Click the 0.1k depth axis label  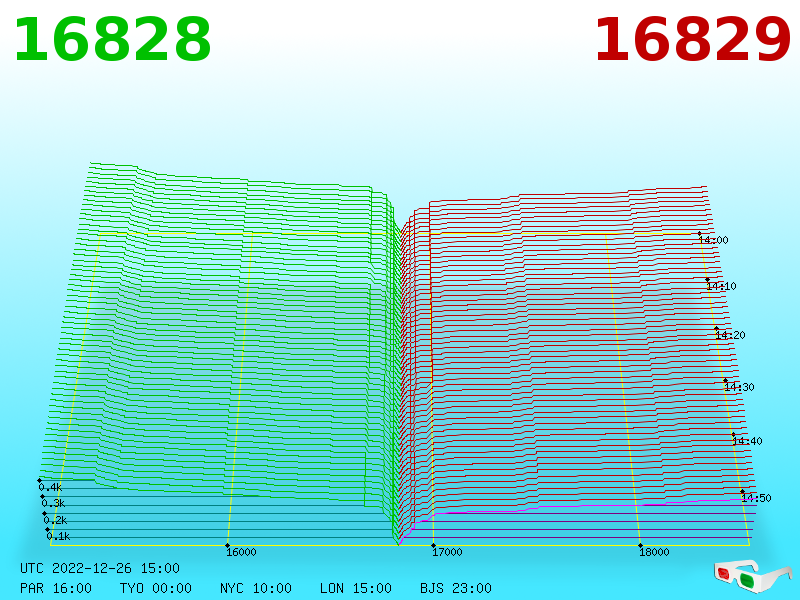click(58, 536)
